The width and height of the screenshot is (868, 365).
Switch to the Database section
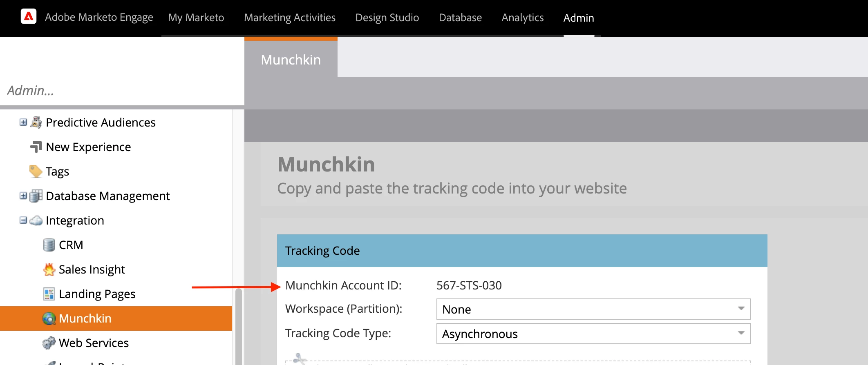pyautogui.click(x=460, y=18)
